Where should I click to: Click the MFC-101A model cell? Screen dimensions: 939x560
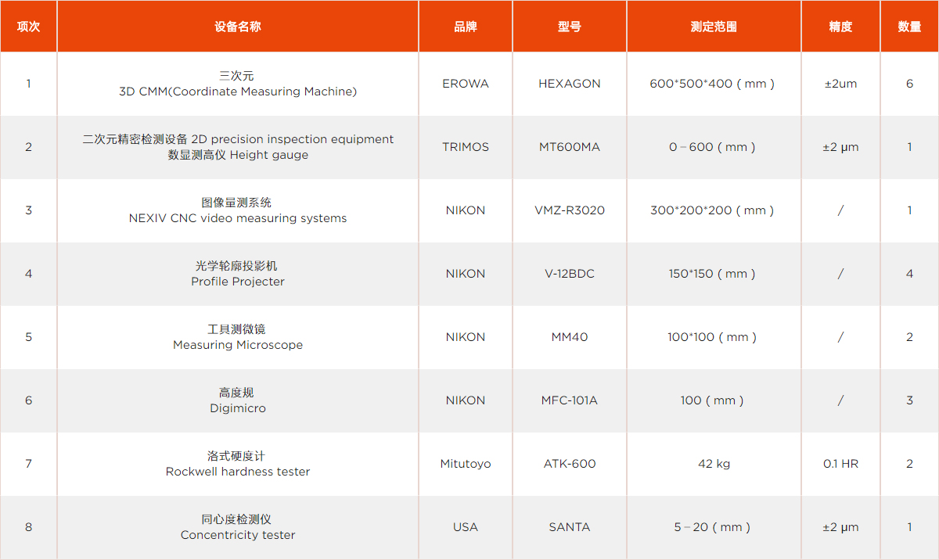pyautogui.click(x=570, y=400)
